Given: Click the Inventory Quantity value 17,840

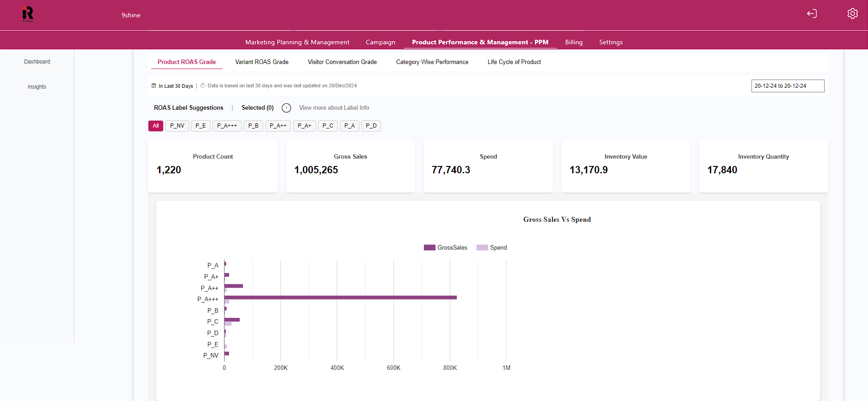Looking at the screenshot, I should coord(722,170).
